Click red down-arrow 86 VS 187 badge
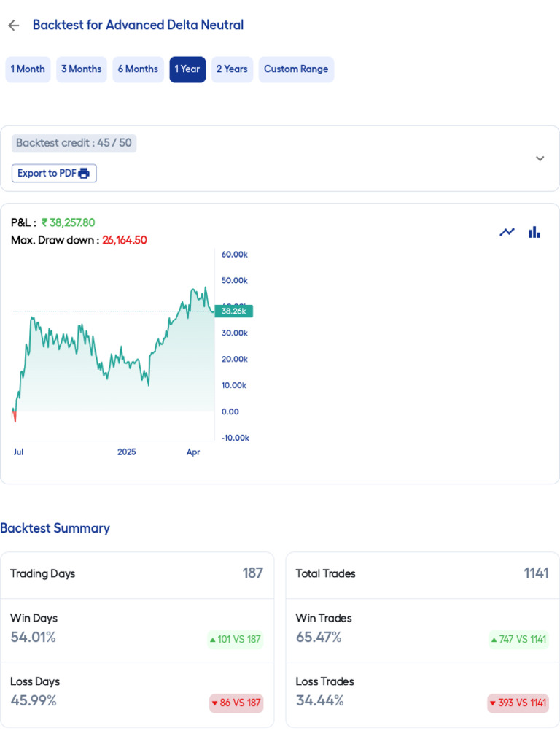The image size is (560, 747). [236, 703]
